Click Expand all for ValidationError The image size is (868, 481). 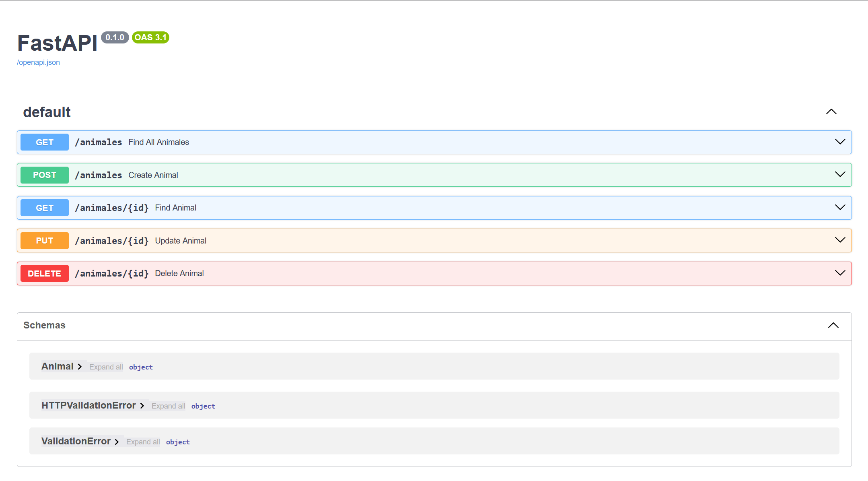coord(142,442)
